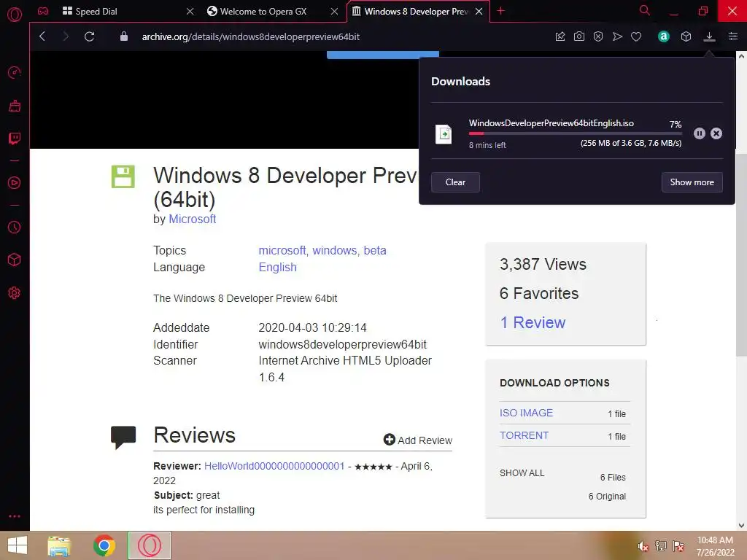Open the microsoft topic link
747x560 pixels.
(284, 251)
